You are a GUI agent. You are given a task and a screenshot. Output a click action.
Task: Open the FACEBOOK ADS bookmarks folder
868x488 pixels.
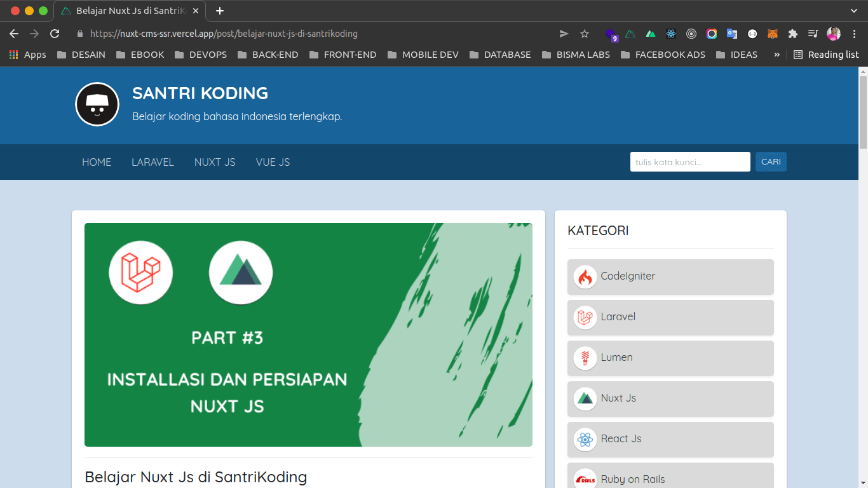[x=662, y=55]
